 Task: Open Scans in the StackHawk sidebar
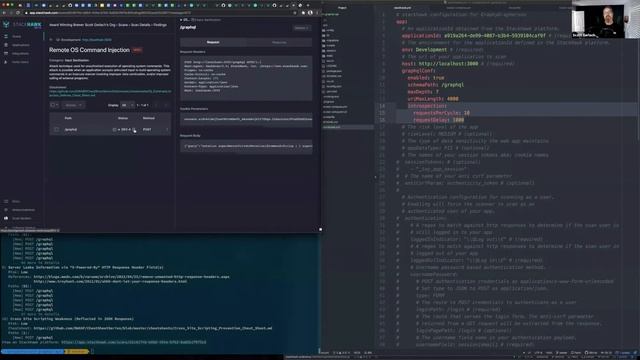(16, 36)
